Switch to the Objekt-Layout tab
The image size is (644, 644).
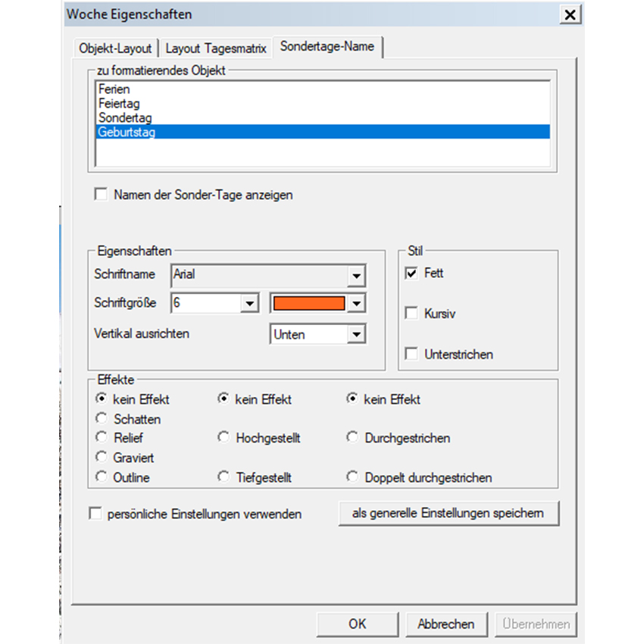pos(115,48)
